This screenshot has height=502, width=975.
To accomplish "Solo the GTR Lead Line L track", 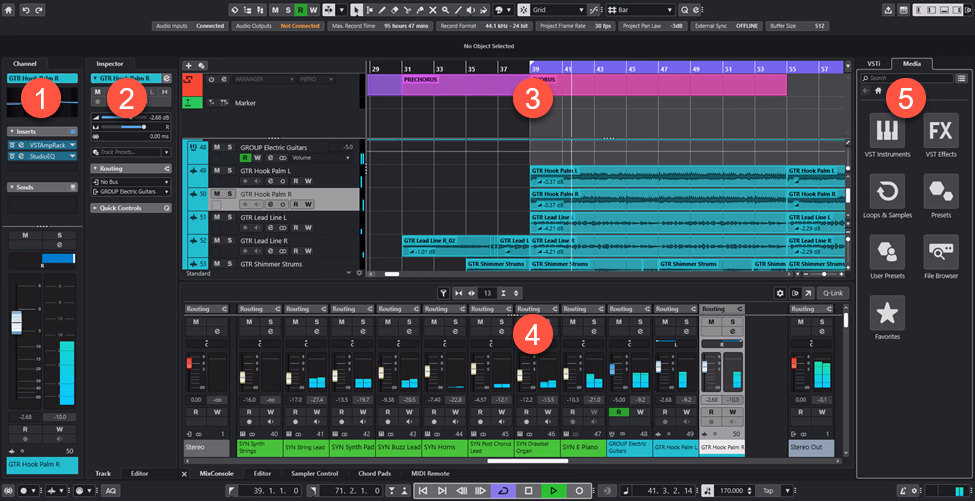I will click(229, 217).
